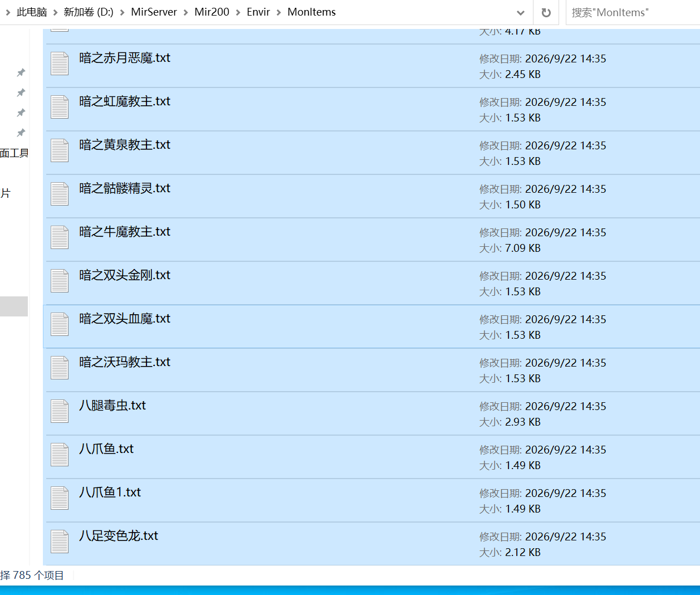Expand the chevron after Mir200
Viewport: 700px width, 595px height.
pyautogui.click(x=238, y=12)
